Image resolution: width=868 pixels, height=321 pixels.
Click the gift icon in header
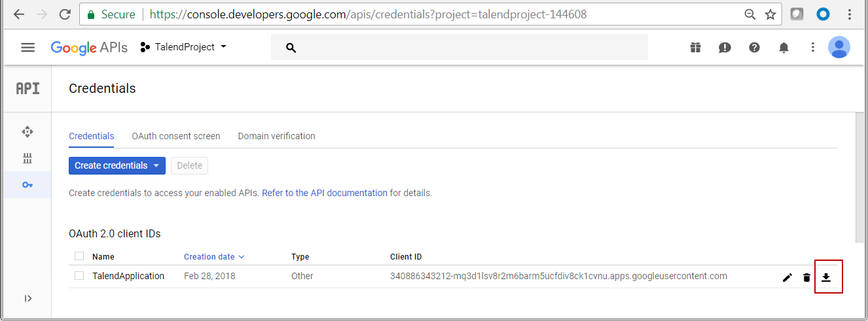click(695, 47)
